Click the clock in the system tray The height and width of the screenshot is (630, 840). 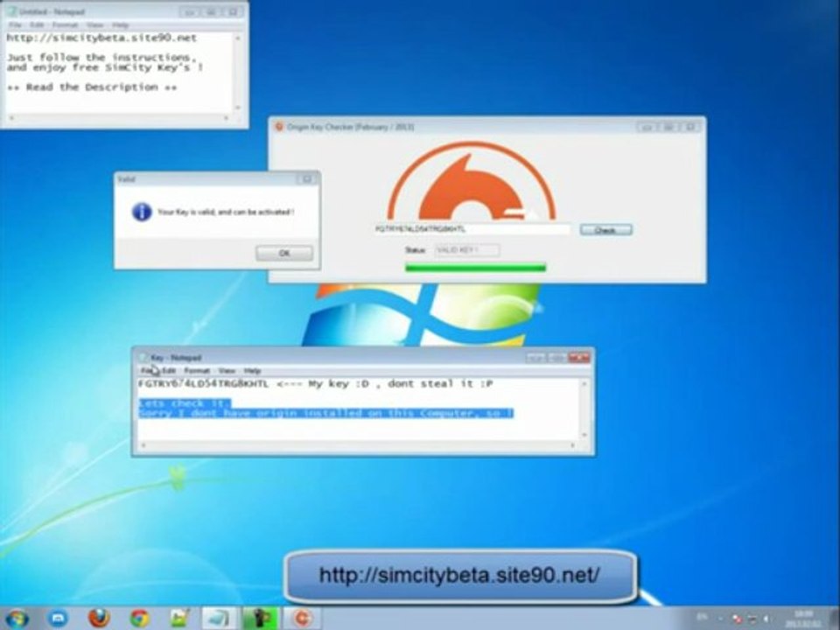point(803,619)
